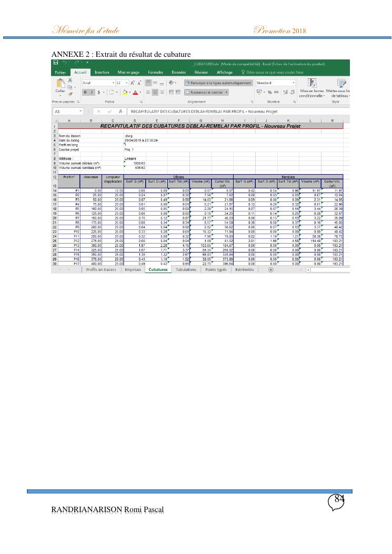Toggle bold formatting (G button)

[x=86, y=92]
